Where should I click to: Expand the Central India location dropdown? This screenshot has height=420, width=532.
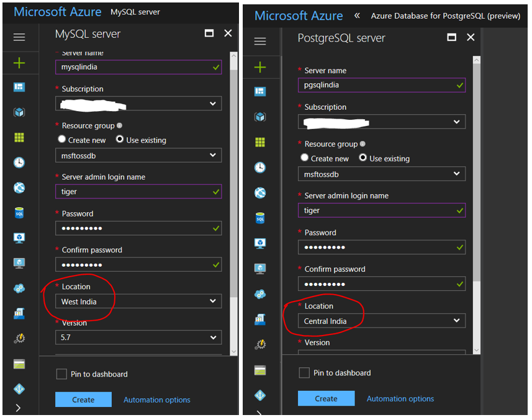(x=381, y=321)
